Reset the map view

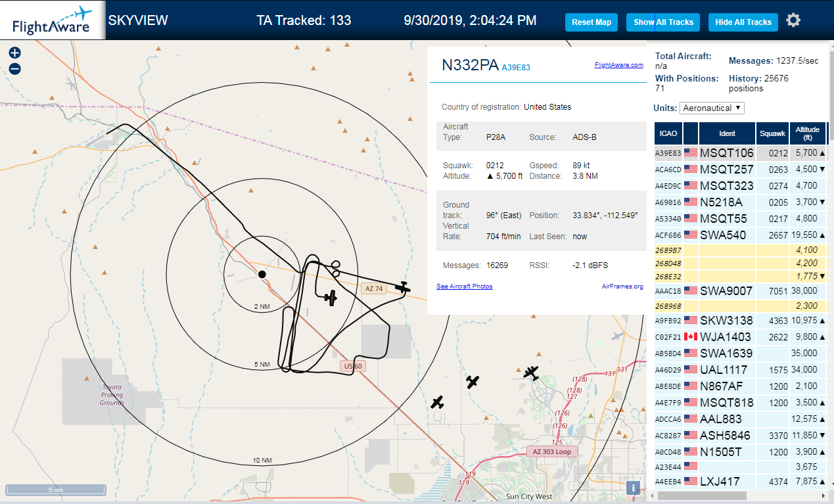(591, 22)
